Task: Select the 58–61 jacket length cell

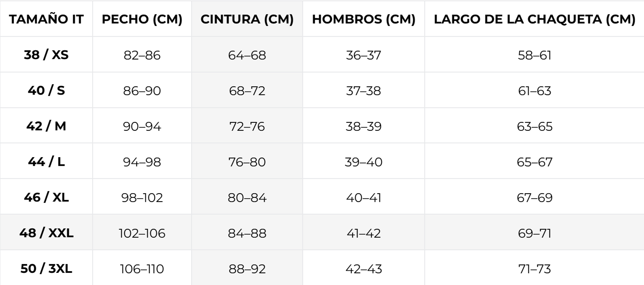Action: [x=534, y=55]
